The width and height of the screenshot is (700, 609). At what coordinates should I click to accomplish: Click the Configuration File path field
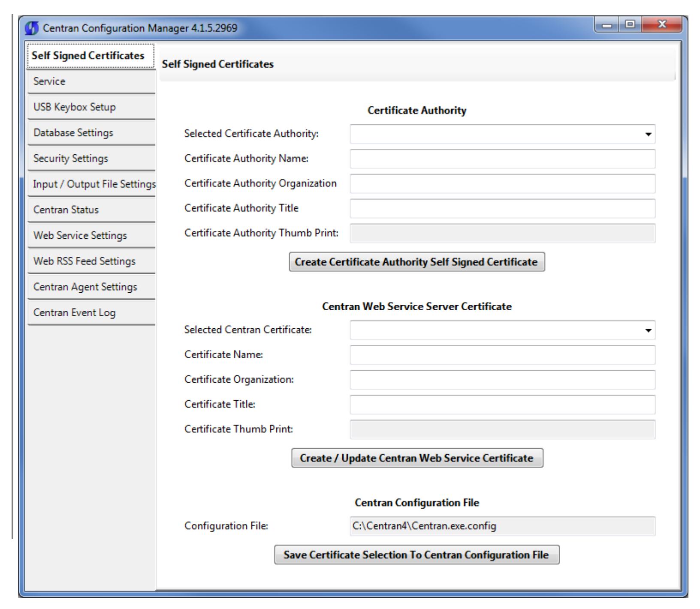pos(503,526)
